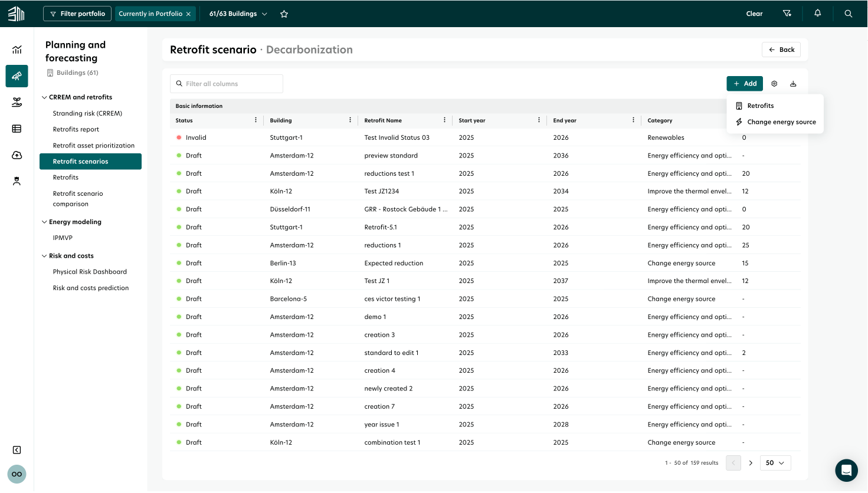Download table data icon
The image size is (868, 493).
click(793, 84)
